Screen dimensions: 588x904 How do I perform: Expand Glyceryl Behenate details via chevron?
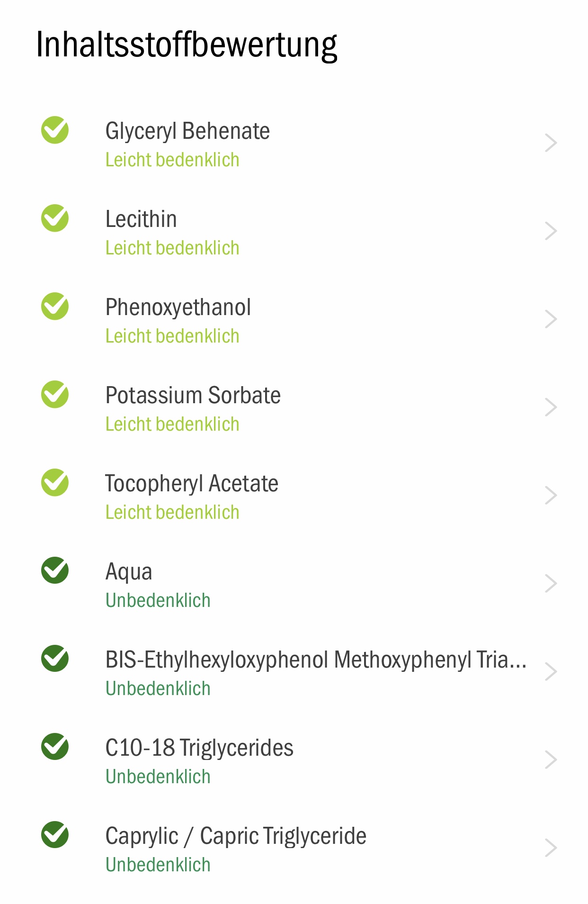[551, 143]
